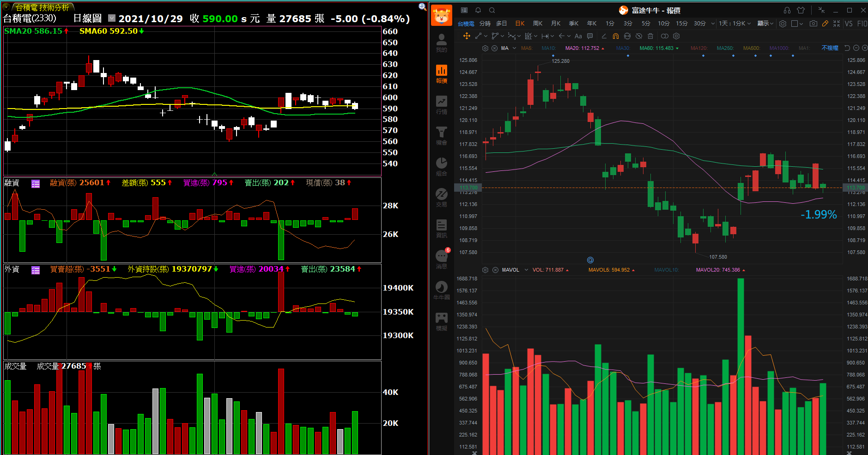This screenshot has width=868, height=455.
Task: Select the comment bubble annotation tool
Action: [x=590, y=36]
